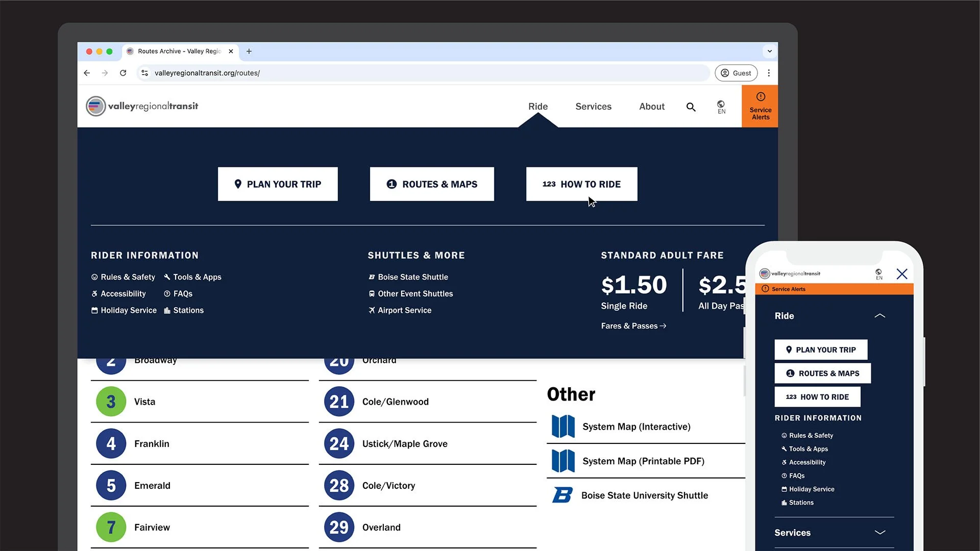Open the Airport Service link
The height and width of the screenshot is (551, 980).
[404, 310]
